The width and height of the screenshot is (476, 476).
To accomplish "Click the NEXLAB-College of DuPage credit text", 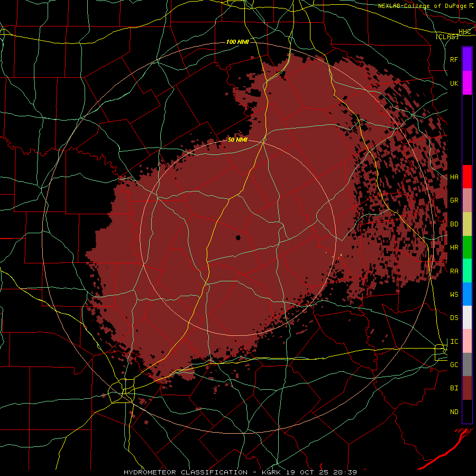I will click(423, 6).
